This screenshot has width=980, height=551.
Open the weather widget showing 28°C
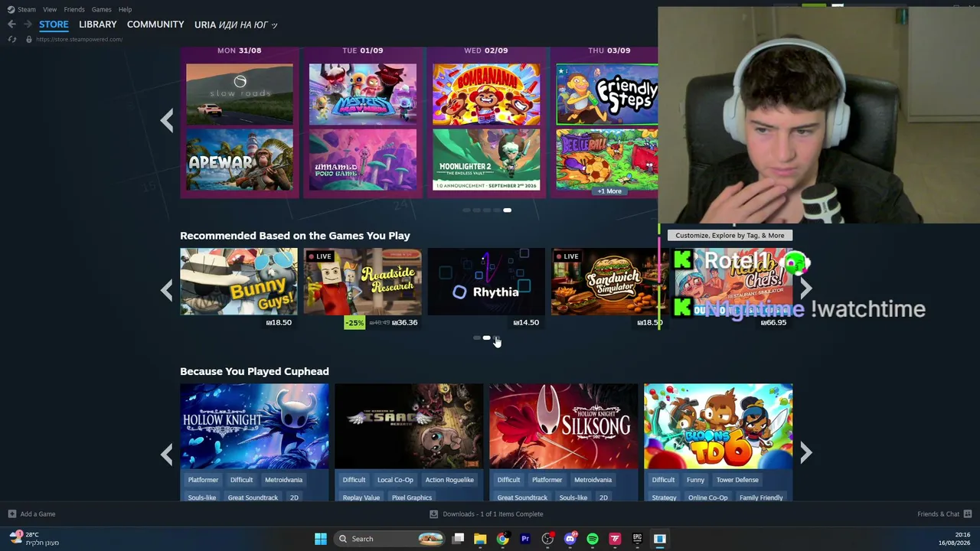[35, 539]
